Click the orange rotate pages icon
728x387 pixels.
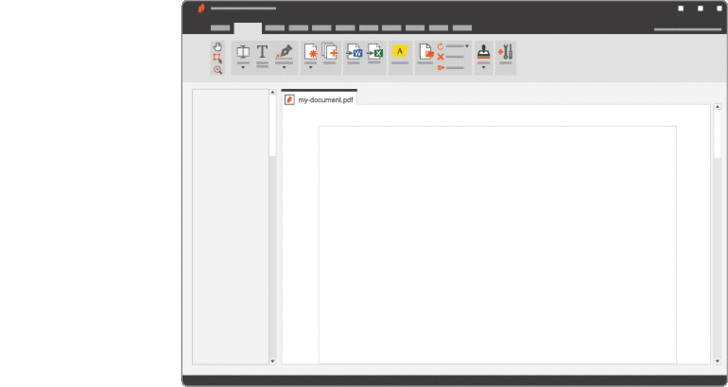pyautogui.click(x=441, y=46)
